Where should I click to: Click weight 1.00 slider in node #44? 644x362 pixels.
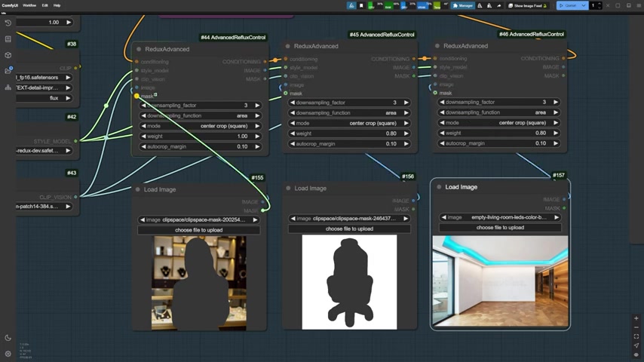pyautogui.click(x=201, y=137)
